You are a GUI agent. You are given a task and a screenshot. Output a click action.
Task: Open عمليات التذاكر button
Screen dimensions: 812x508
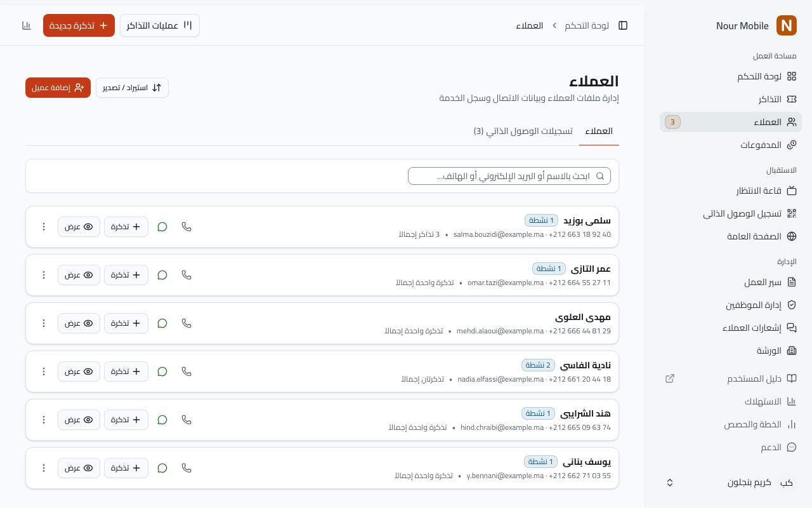pyautogui.click(x=160, y=25)
